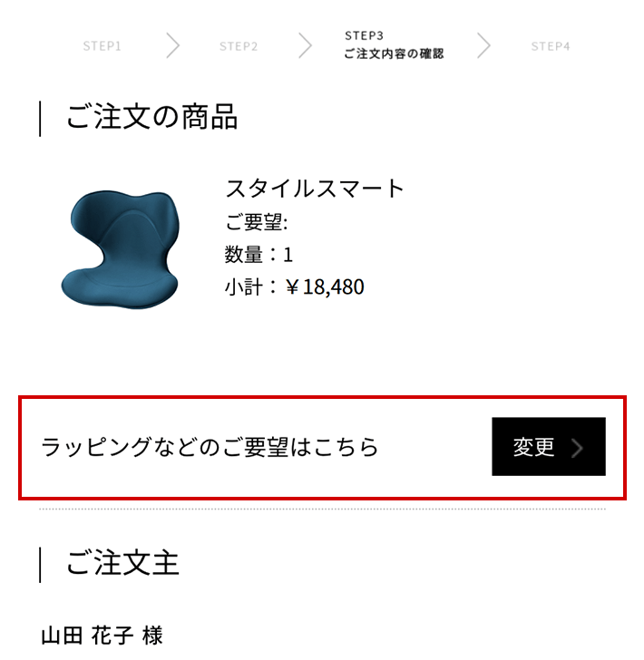Click the ご要望 field label

[256, 222]
